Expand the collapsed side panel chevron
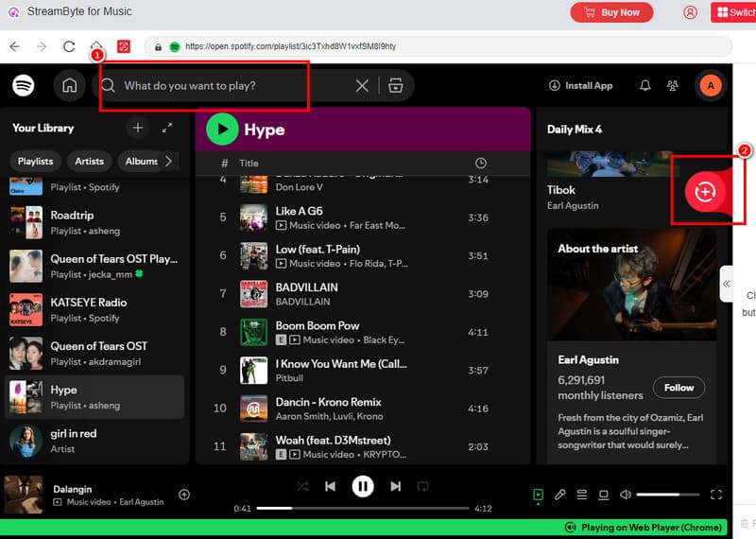This screenshot has height=539, width=756. click(726, 284)
